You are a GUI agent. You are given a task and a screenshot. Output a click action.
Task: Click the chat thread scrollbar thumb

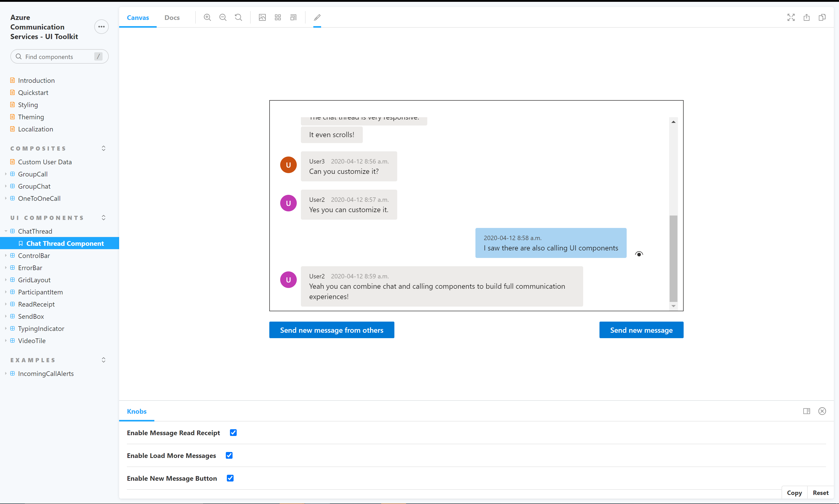(673, 258)
